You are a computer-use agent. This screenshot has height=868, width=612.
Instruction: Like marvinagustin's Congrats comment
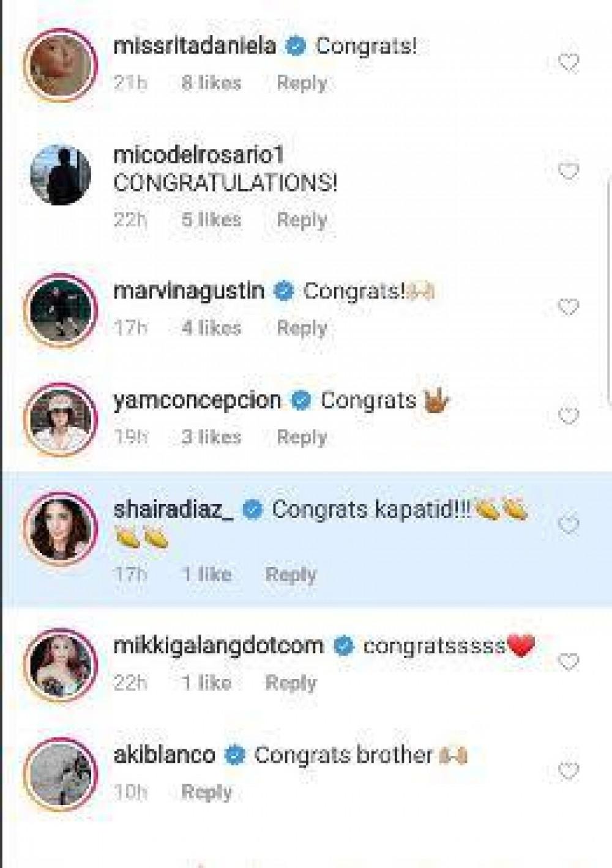[x=569, y=307]
